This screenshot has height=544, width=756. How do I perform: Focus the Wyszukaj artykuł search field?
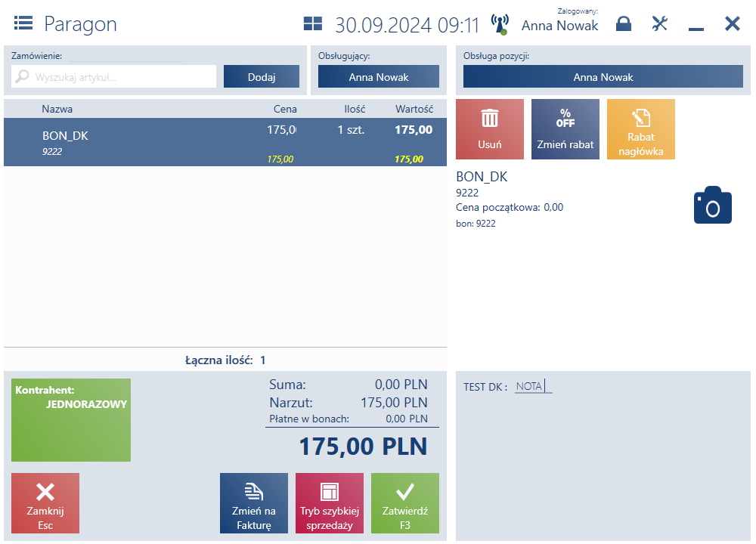[x=114, y=76]
